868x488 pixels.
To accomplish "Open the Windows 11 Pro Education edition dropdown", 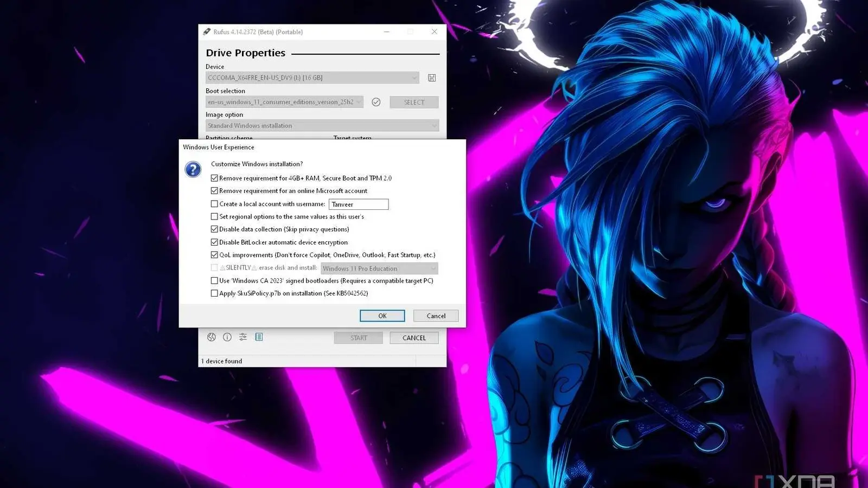I will pyautogui.click(x=379, y=268).
